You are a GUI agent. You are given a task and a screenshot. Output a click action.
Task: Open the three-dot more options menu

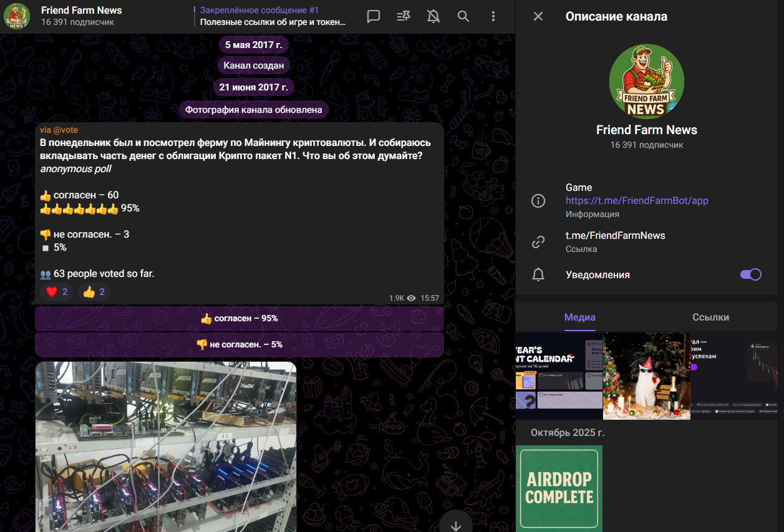[493, 16]
